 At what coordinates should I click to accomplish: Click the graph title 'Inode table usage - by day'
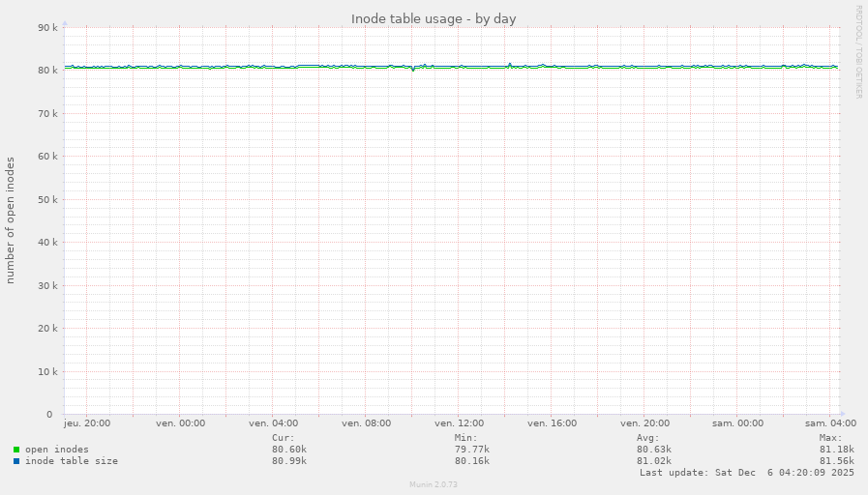[x=434, y=18]
